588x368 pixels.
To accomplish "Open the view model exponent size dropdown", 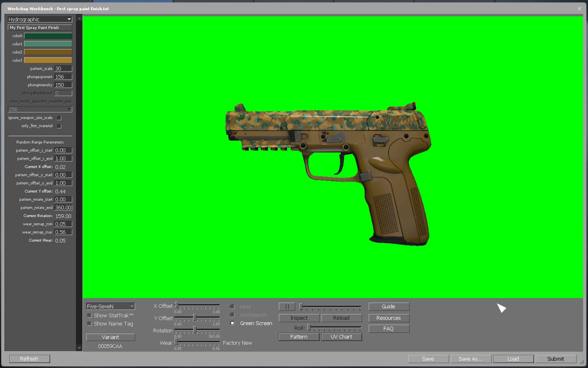I will tap(40, 109).
